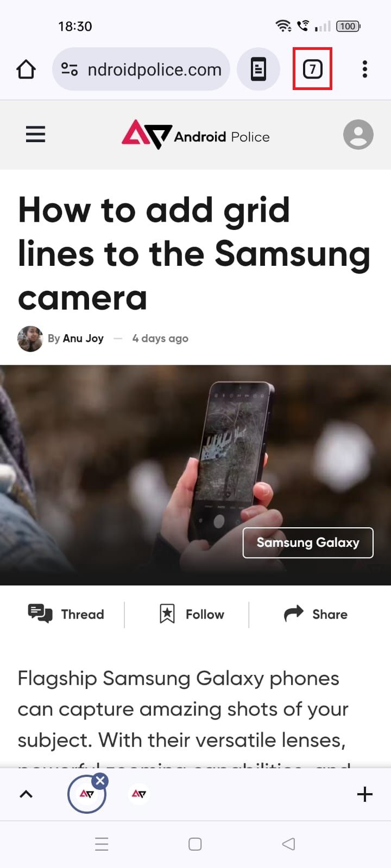Open Android Police hamburger menu

pyautogui.click(x=36, y=135)
